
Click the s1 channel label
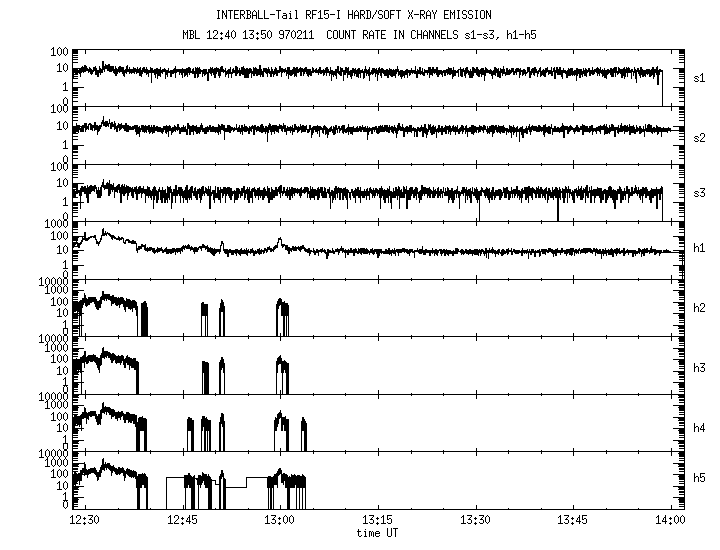(700, 76)
